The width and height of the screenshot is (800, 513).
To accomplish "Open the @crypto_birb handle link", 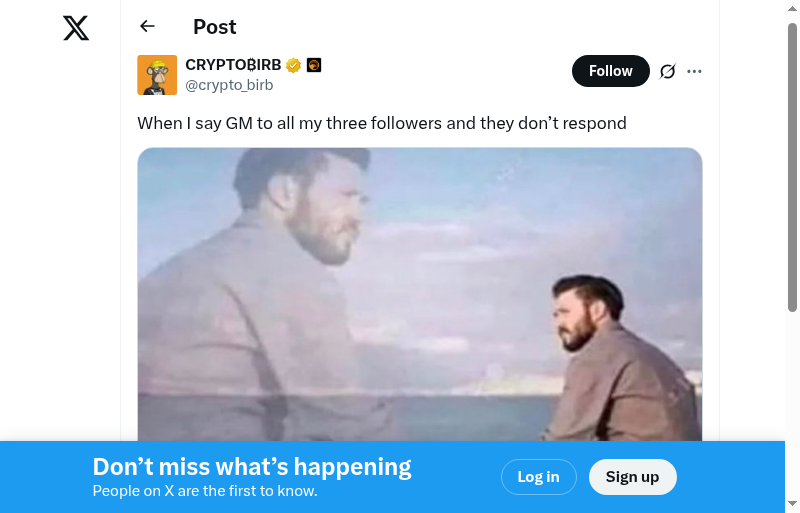I will [x=229, y=85].
